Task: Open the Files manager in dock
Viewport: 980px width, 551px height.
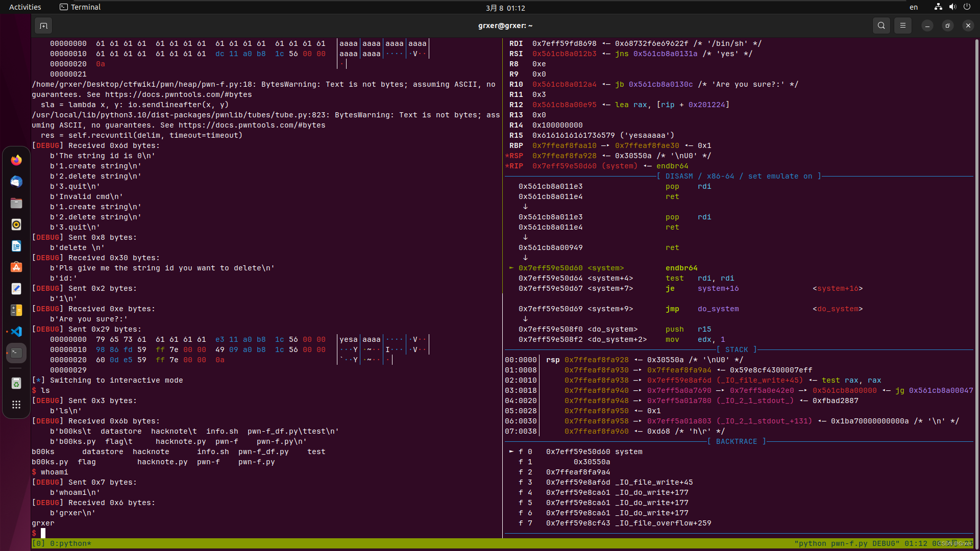Action: [x=16, y=203]
